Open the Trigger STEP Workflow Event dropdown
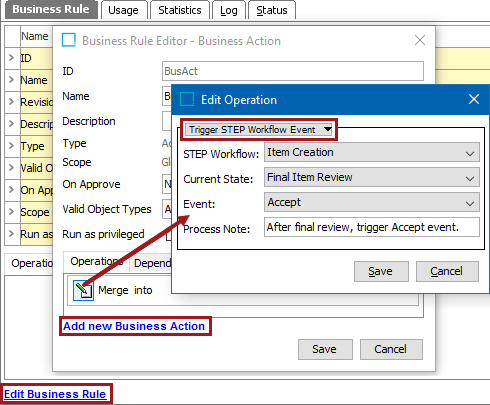Screen dimensions: 490x405 point(259,129)
